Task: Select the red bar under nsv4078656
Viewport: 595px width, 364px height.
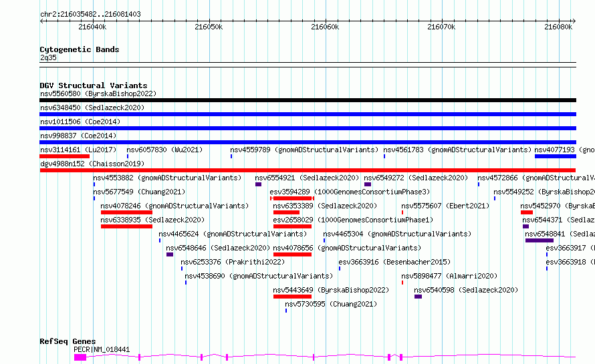Action: 293,254
